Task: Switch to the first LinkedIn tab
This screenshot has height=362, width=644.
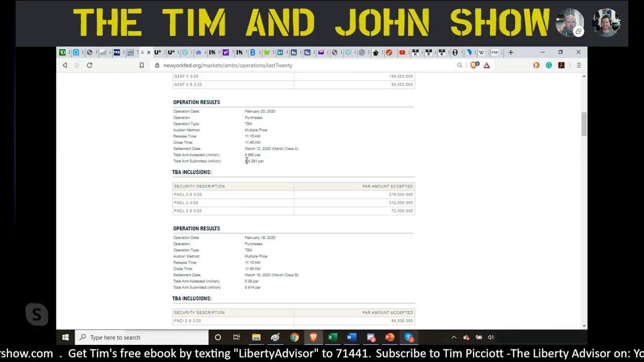Action: click(x=280, y=52)
